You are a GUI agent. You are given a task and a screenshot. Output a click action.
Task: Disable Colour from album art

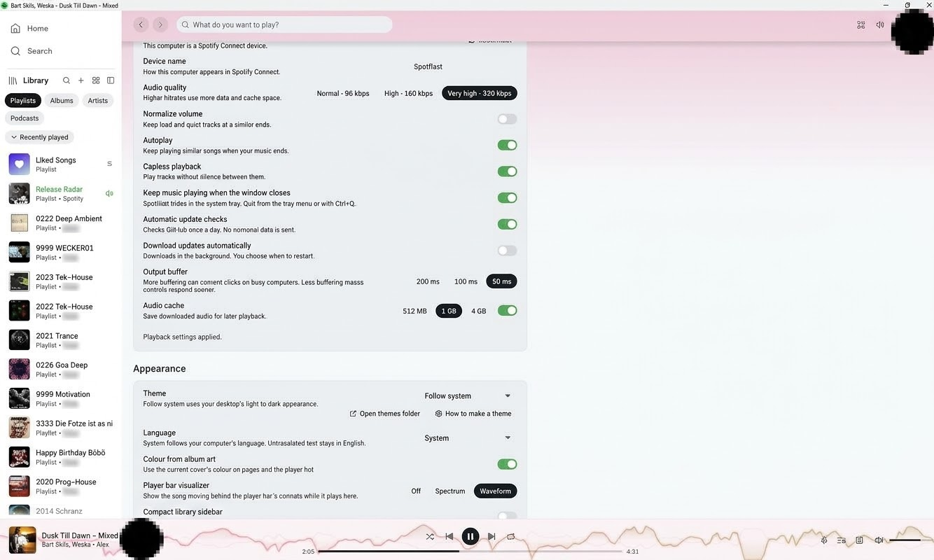pos(507,464)
